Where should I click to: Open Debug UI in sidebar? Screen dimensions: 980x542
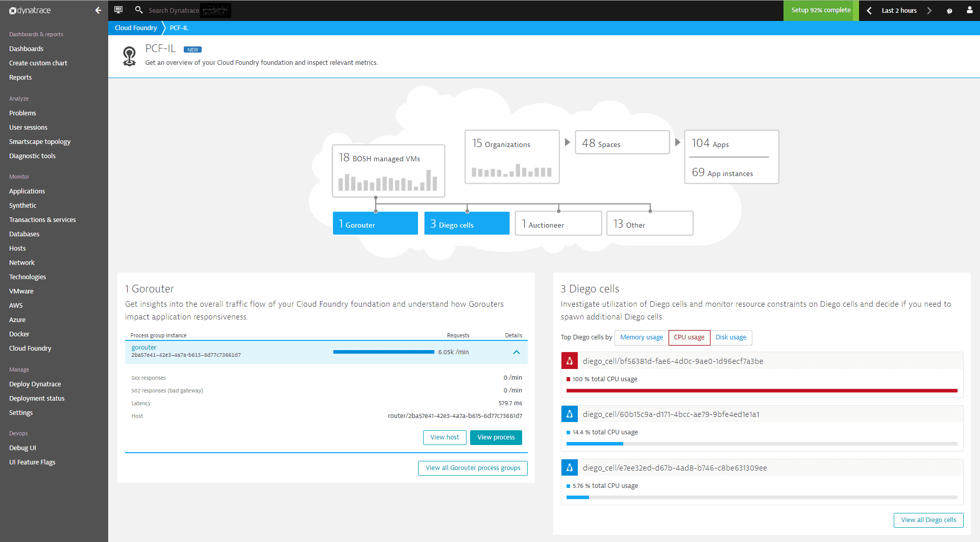(22, 448)
